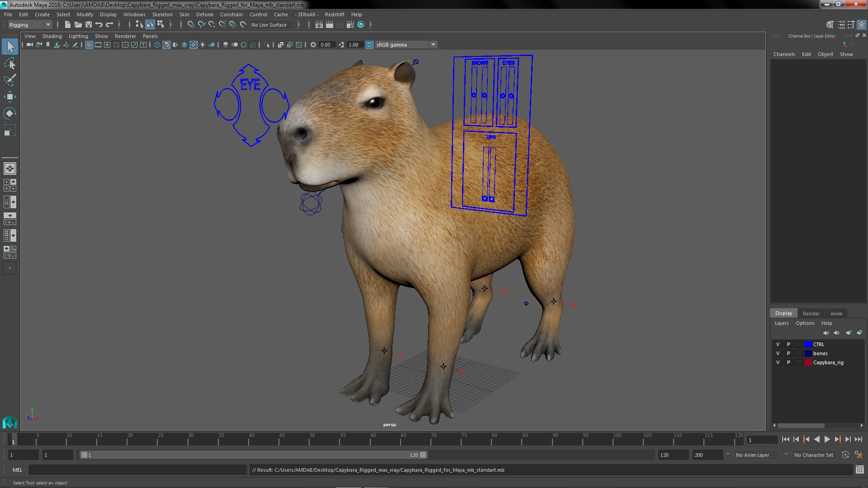Save the current scene
The height and width of the screenshot is (488, 868).
[x=89, y=25]
